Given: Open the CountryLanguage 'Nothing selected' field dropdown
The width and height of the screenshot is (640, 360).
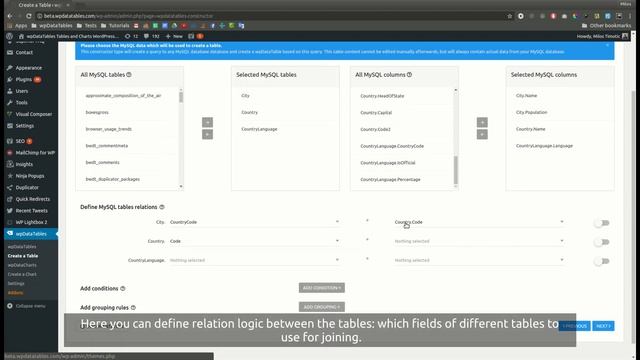Looking at the screenshot, I should click(254, 260).
